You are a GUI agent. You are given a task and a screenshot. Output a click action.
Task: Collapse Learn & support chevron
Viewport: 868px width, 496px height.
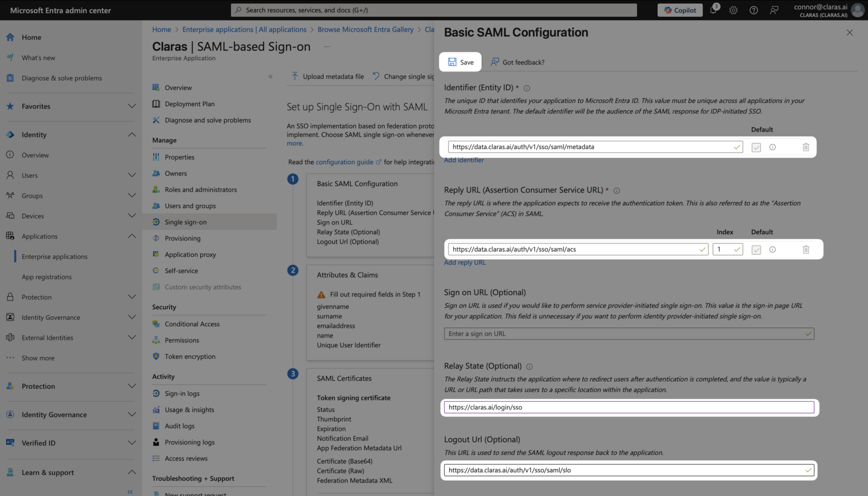[x=131, y=472]
